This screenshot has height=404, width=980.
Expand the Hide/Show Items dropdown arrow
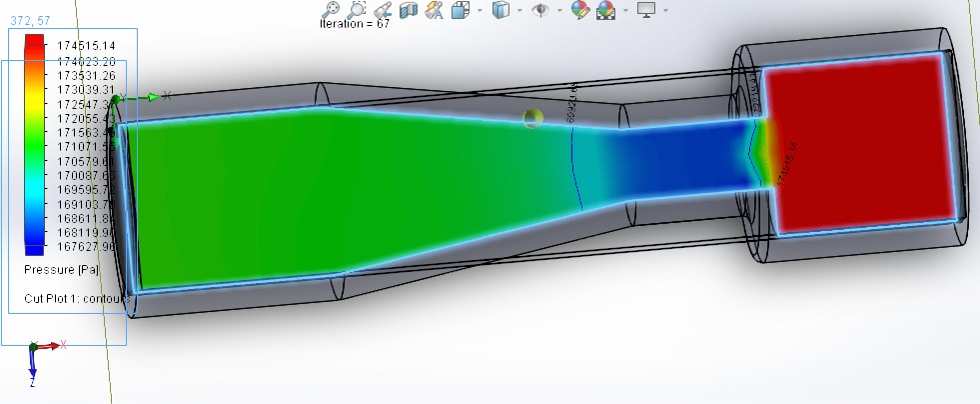pyautogui.click(x=559, y=10)
